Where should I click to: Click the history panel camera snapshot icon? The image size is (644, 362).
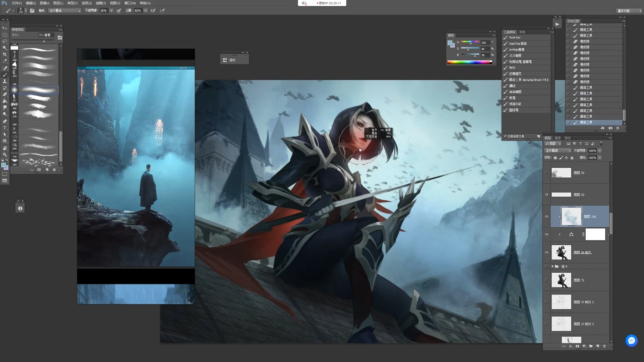click(610, 128)
